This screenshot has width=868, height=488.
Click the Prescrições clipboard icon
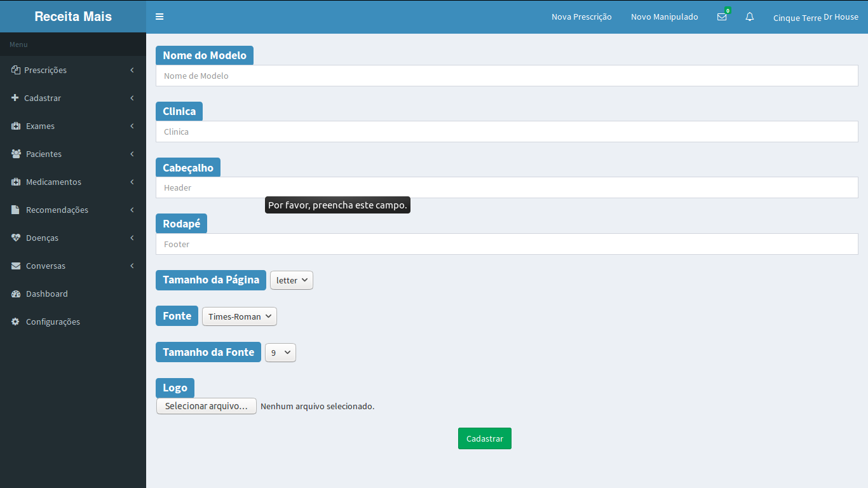[x=16, y=70]
